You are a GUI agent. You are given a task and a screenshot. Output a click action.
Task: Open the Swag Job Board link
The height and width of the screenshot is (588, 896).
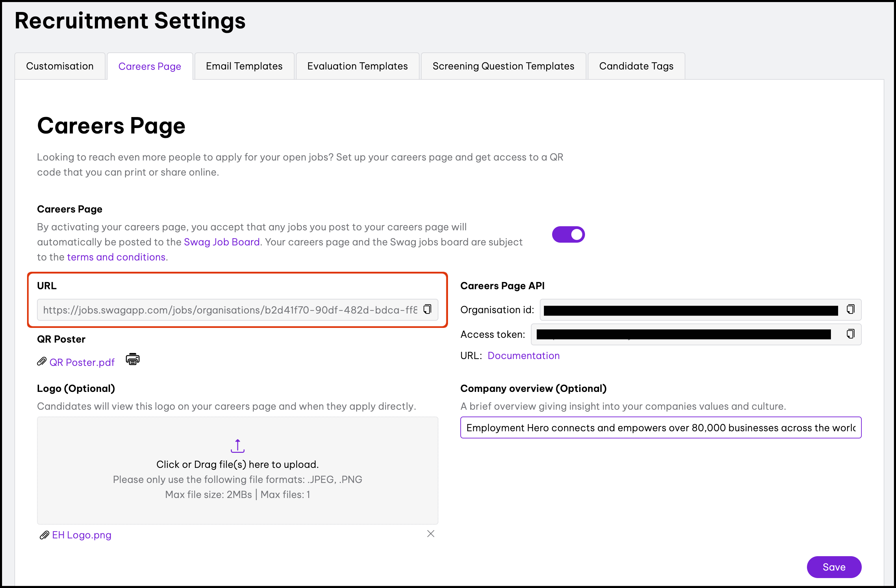[222, 242]
